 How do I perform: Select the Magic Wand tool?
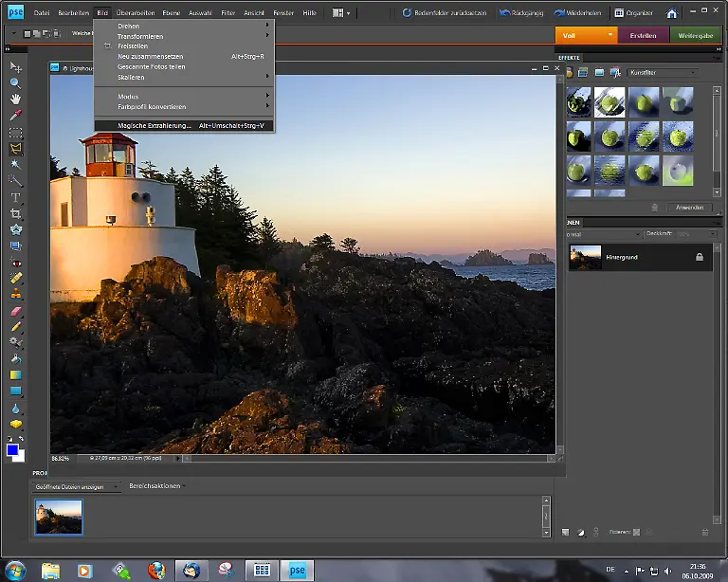click(16, 165)
